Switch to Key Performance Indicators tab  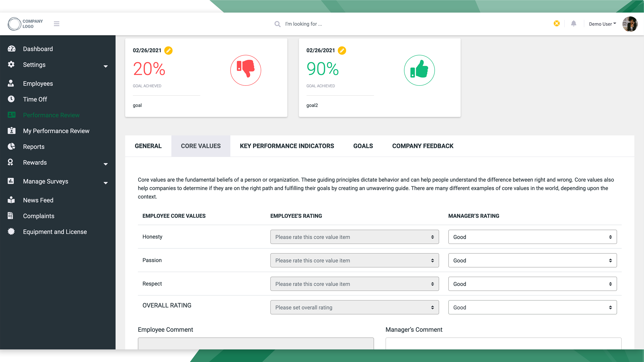[287, 146]
